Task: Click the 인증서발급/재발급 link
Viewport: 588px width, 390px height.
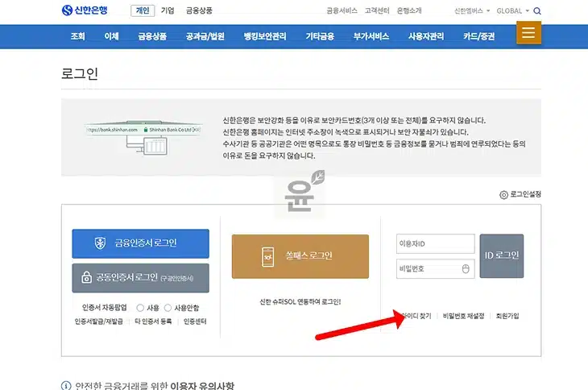Action: coord(98,322)
